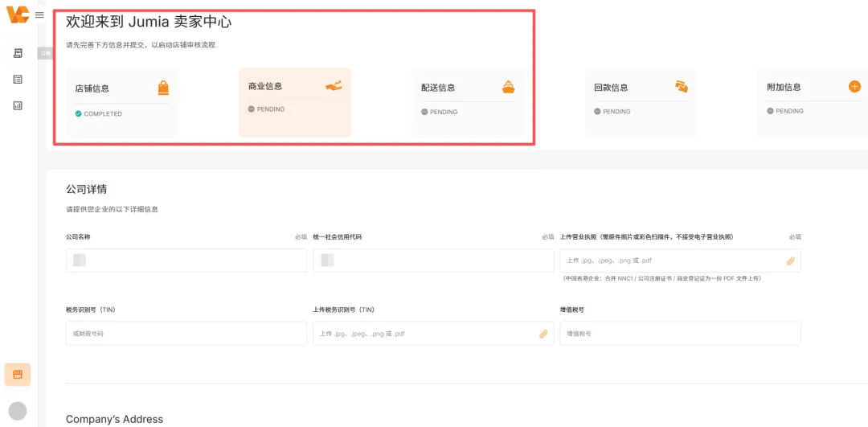Click the green COMPLETED check icon

click(78, 114)
